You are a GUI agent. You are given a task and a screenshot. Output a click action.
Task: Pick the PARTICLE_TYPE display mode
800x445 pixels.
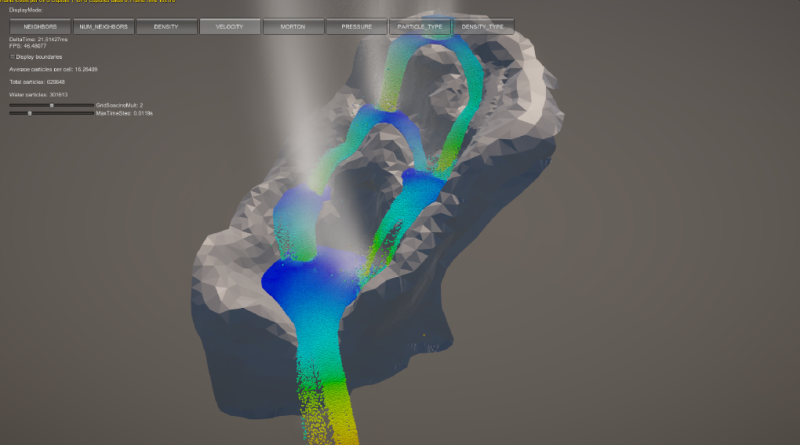tap(419, 27)
